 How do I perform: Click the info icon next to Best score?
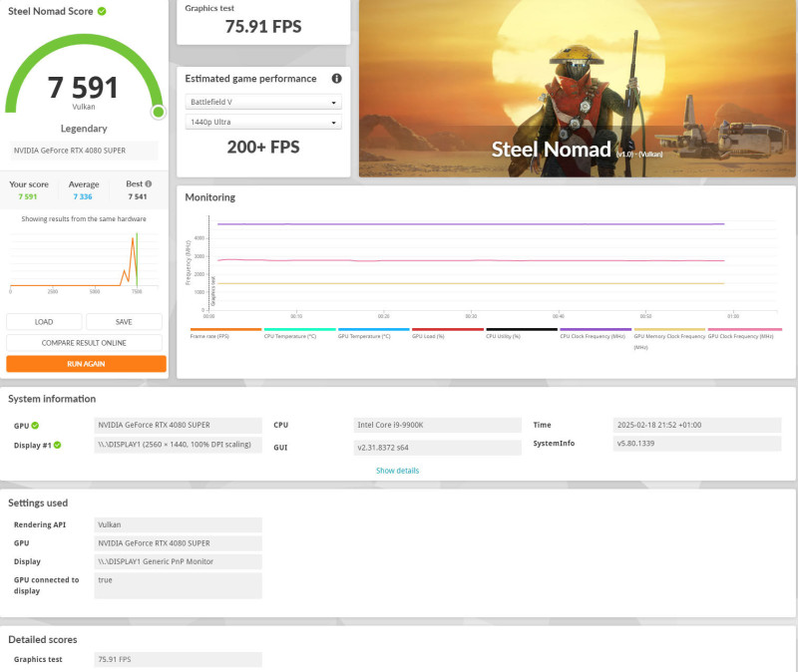click(x=148, y=184)
